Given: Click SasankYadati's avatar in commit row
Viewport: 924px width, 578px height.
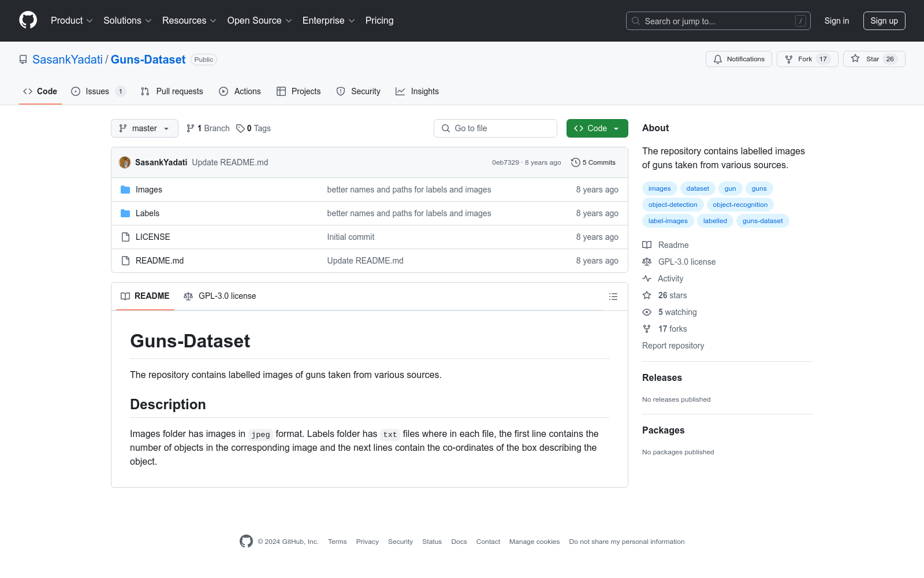Looking at the screenshot, I should coord(125,162).
